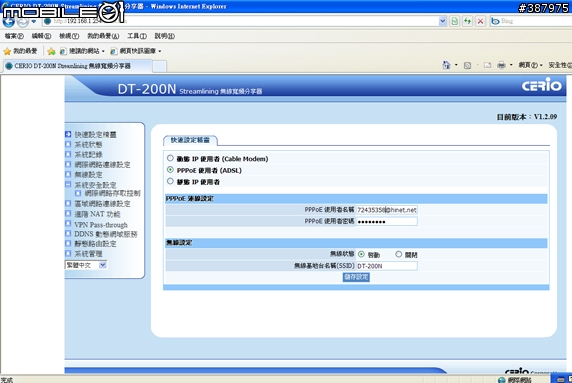Click the arrow icon beside 快速設定精靈
This screenshot has width=572, height=383.
[68, 134]
